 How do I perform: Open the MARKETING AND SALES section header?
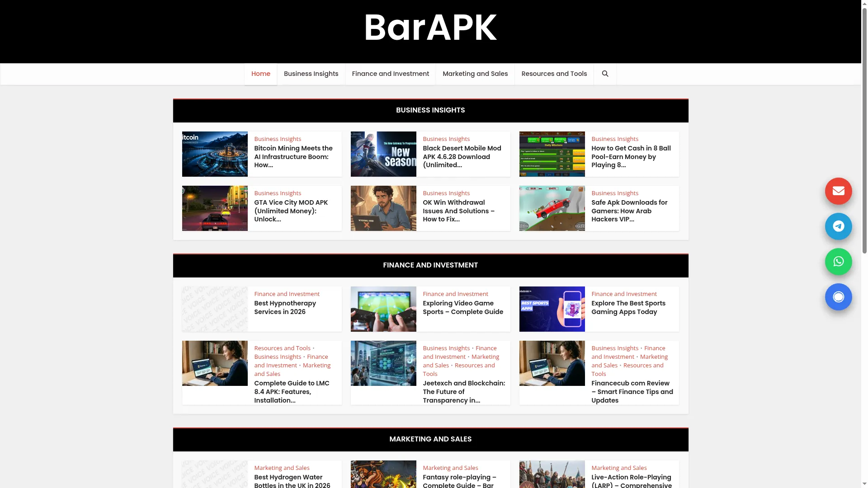430,439
